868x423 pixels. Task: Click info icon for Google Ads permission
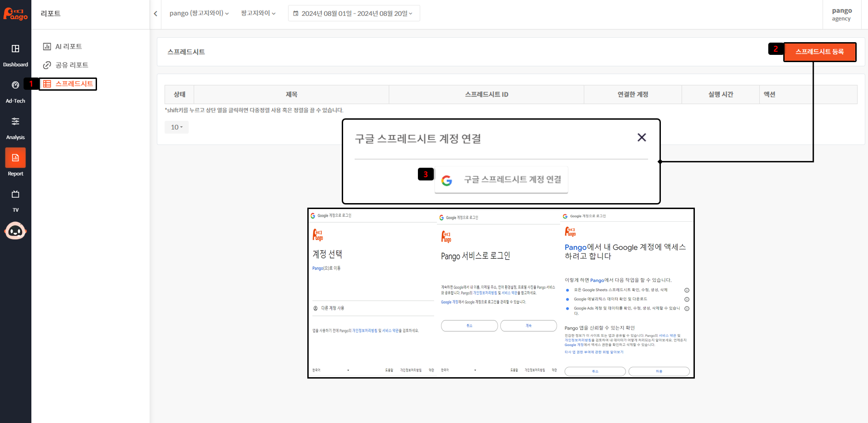point(687,309)
